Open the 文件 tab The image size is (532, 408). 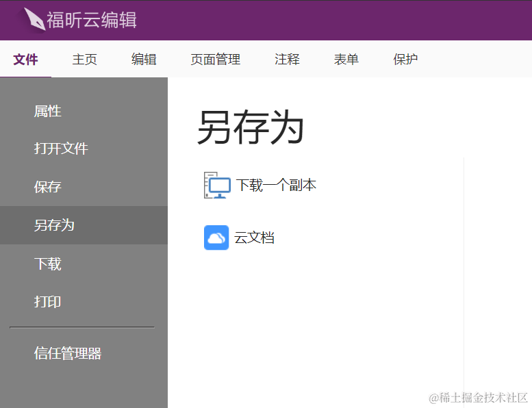[25, 60]
